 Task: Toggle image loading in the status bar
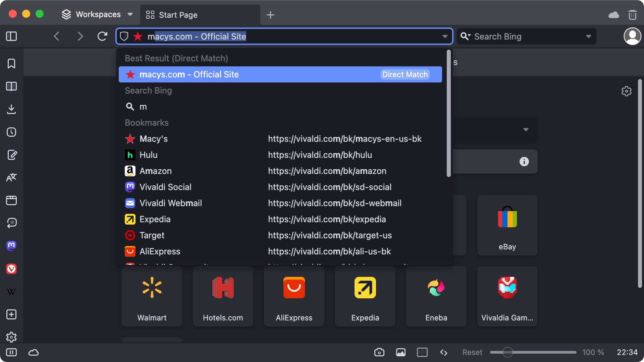tap(400, 352)
